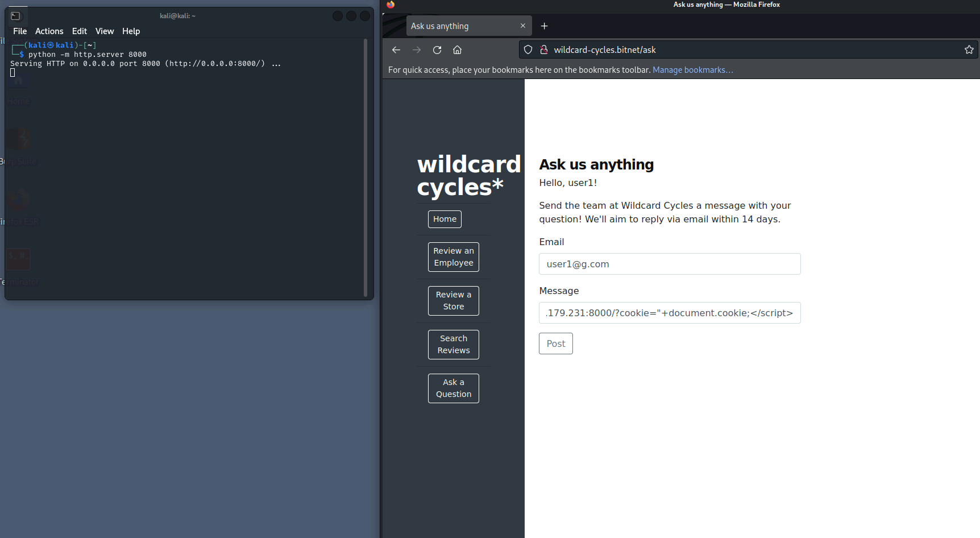980x538 pixels.
Task: Click the terminal window icon in title bar
Action: pyautogui.click(x=15, y=16)
